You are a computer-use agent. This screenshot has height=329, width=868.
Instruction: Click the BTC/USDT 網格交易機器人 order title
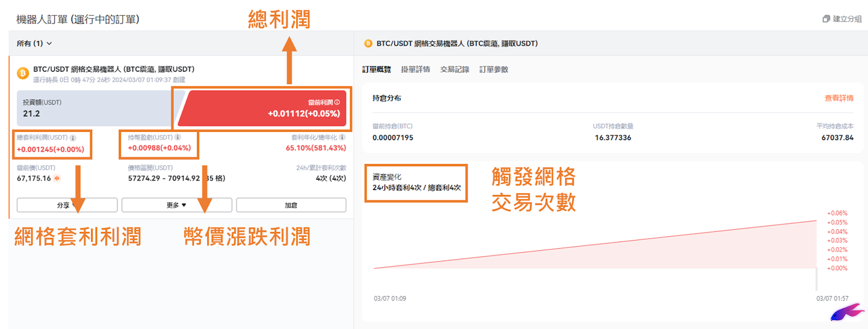coord(114,69)
